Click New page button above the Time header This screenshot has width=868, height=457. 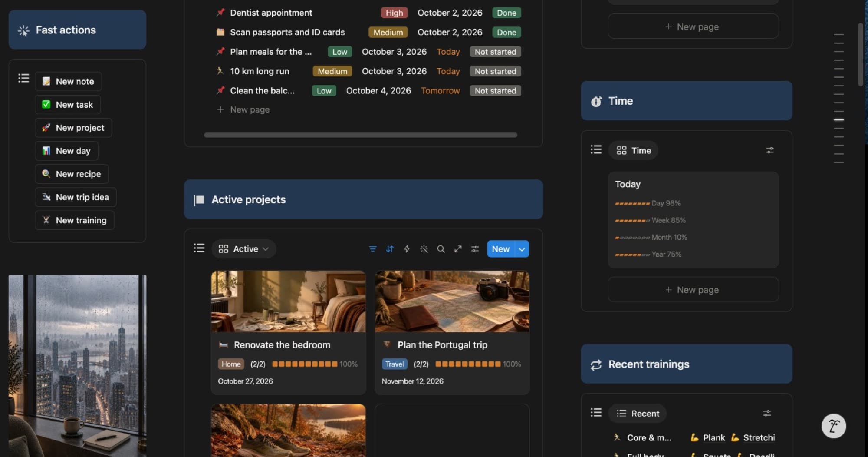coord(693,26)
